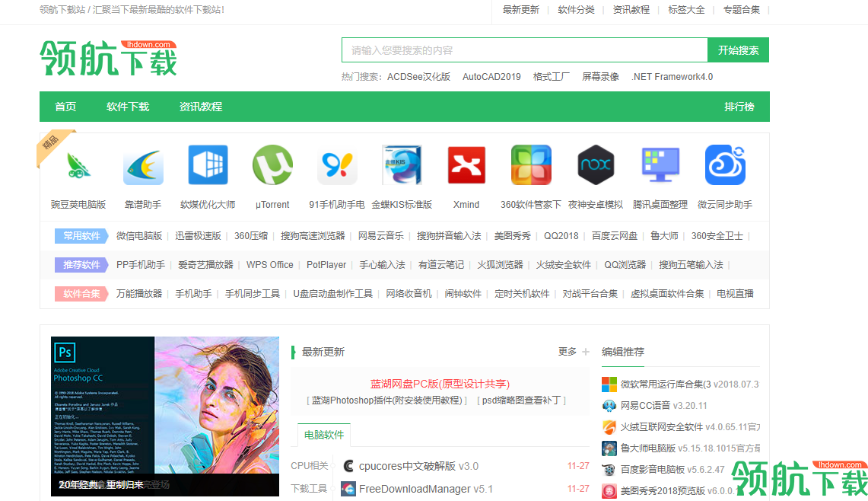
Task: Open the Xmind icon
Action: [x=466, y=165]
